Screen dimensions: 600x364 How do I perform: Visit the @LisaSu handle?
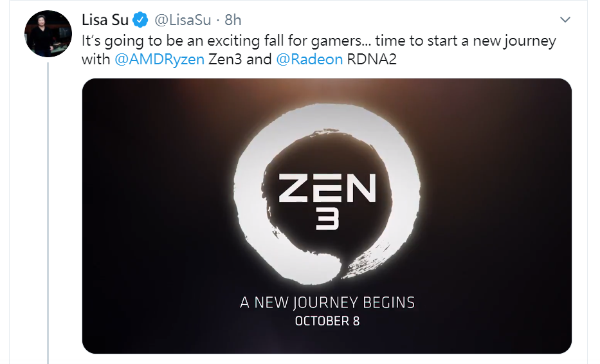coord(183,20)
